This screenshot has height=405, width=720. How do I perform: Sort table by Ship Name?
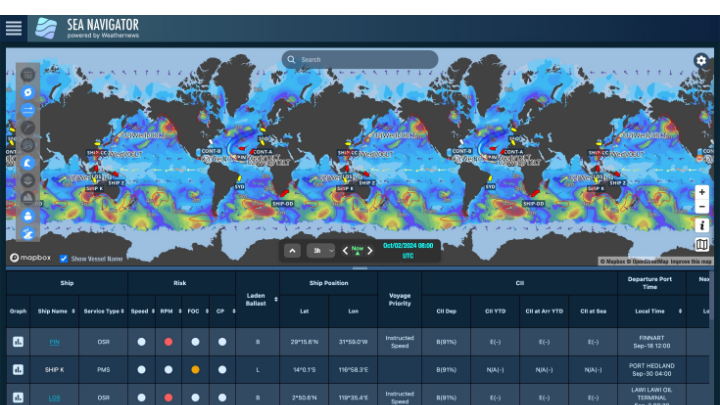coord(73,311)
